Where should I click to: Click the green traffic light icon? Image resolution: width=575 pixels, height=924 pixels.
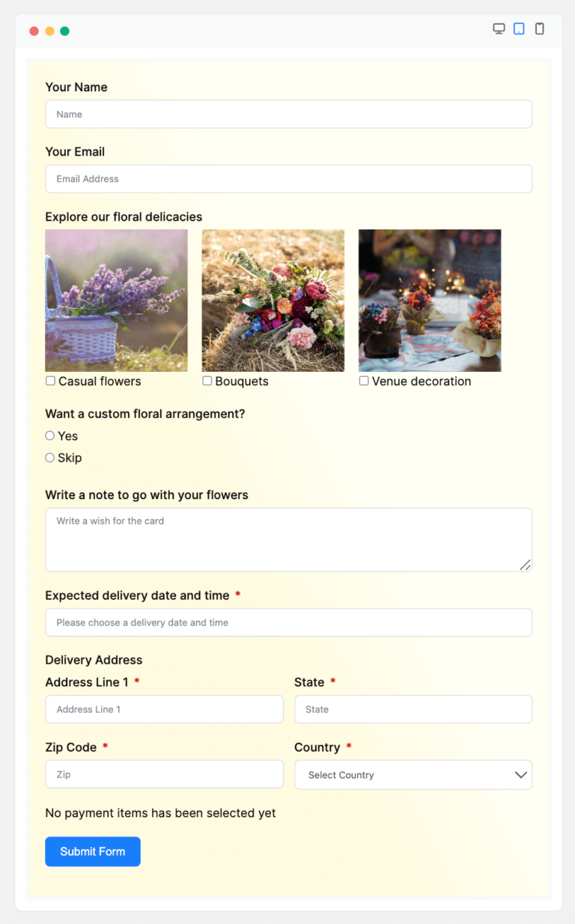64,31
